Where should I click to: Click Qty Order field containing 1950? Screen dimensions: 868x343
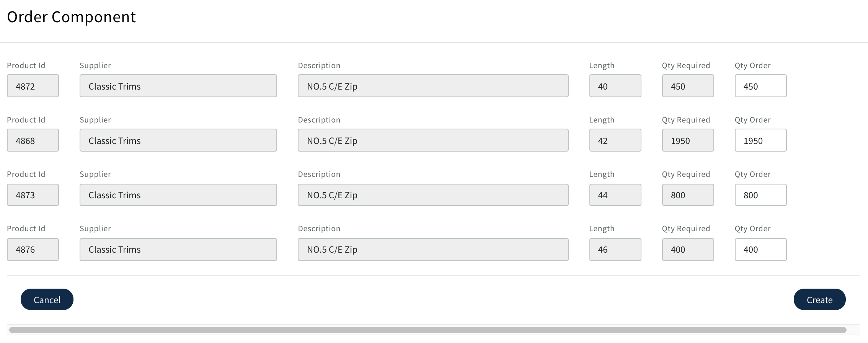(760, 140)
